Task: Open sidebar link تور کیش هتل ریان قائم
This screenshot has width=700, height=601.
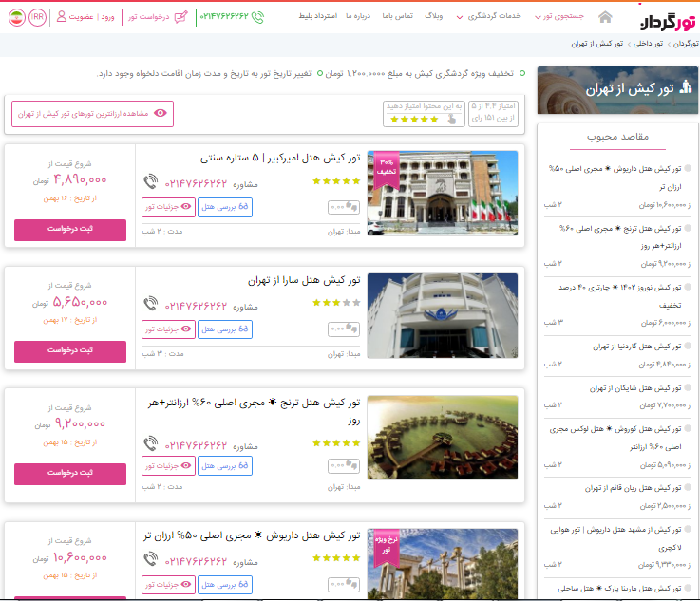Action: point(633,489)
